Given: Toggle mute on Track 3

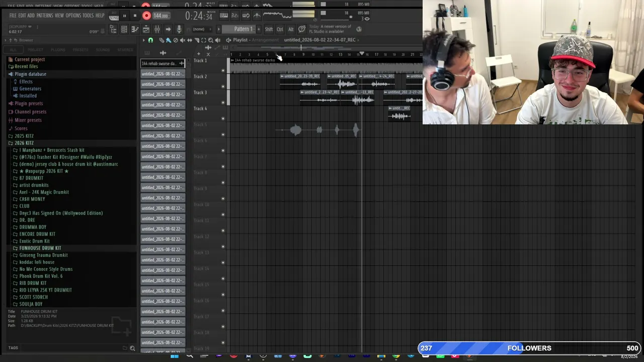Looking at the screenshot, I should (x=223, y=103).
